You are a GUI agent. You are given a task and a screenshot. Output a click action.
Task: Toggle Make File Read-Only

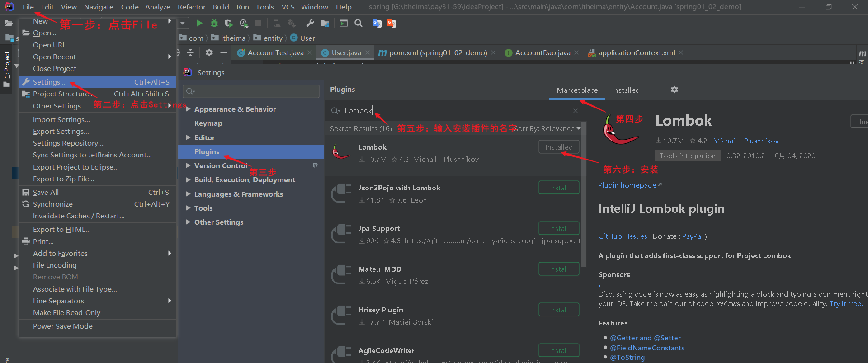[98, 312]
